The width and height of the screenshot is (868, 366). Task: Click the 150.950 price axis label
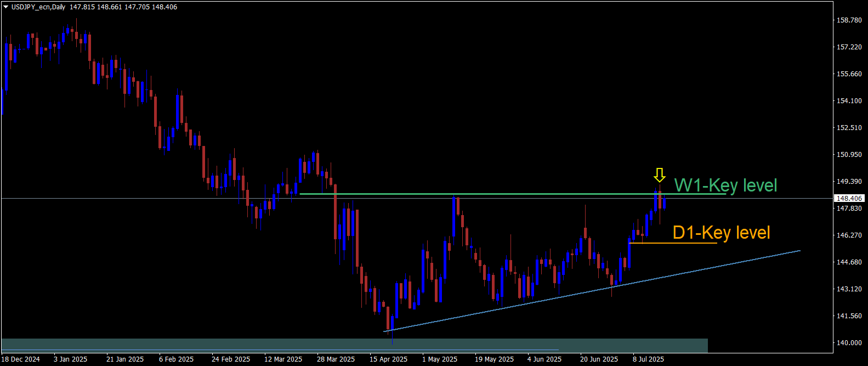click(849, 155)
